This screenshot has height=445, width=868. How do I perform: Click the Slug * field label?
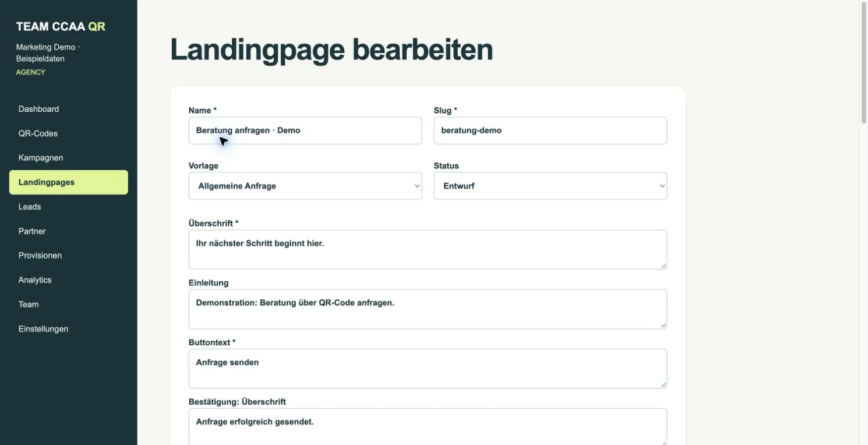click(x=446, y=110)
